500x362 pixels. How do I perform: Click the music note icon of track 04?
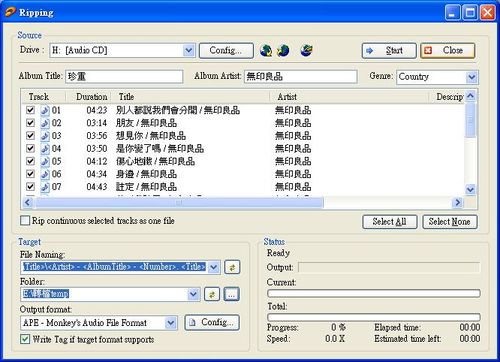pos(45,148)
